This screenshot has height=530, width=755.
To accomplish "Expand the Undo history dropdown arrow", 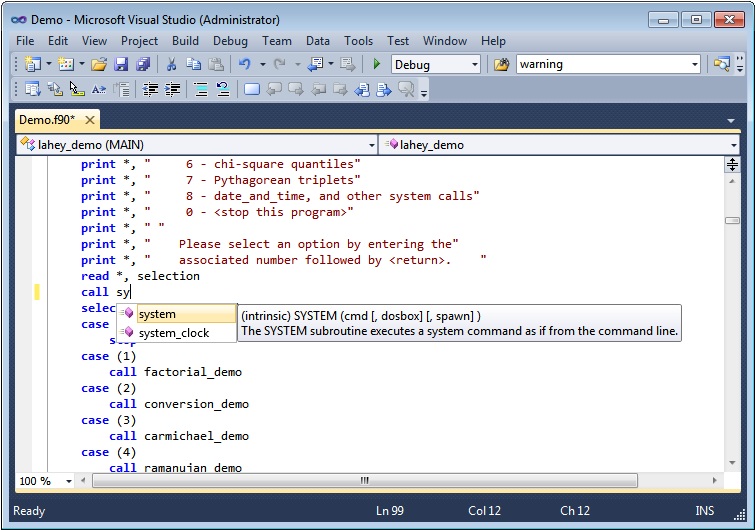I will pos(262,64).
